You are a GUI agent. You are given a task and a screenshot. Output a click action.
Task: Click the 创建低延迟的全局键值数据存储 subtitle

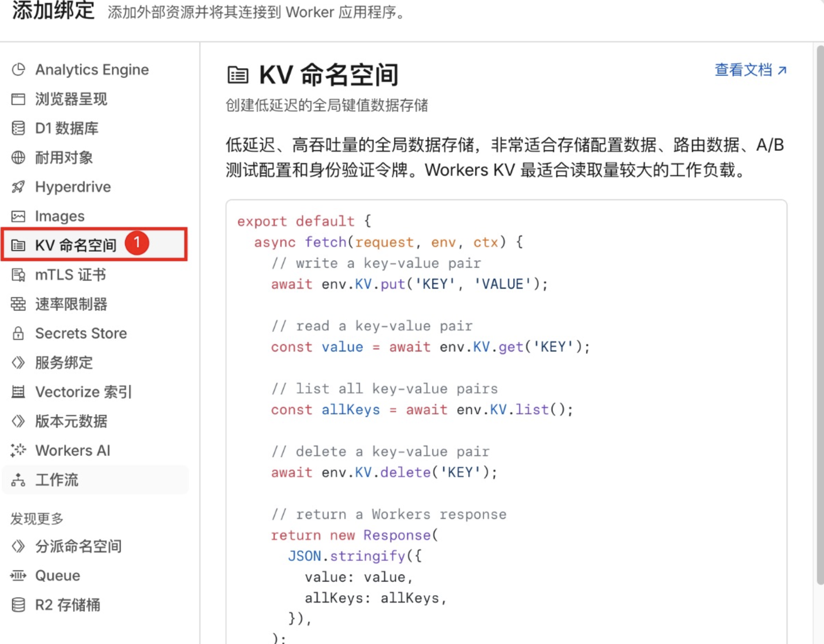(327, 105)
